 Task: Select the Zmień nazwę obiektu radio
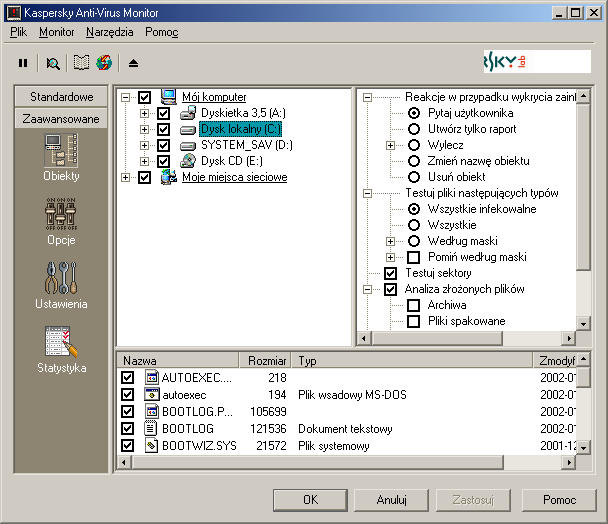tap(414, 161)
